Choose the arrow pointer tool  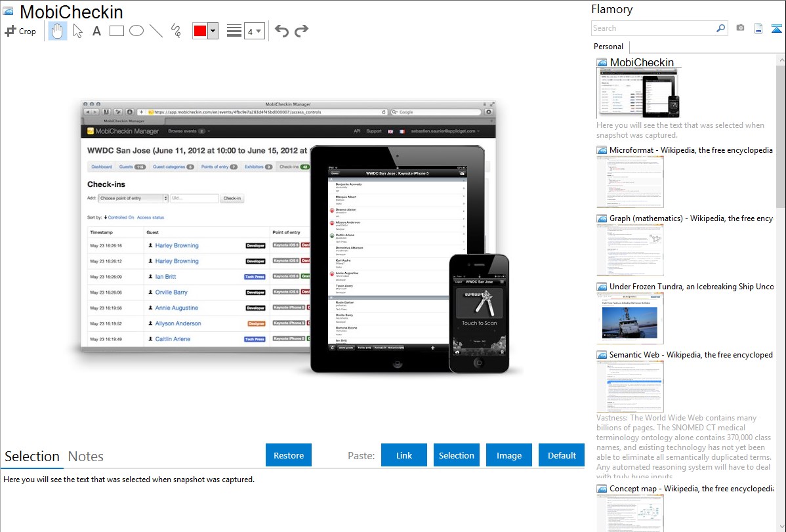(x=77, y=31)
